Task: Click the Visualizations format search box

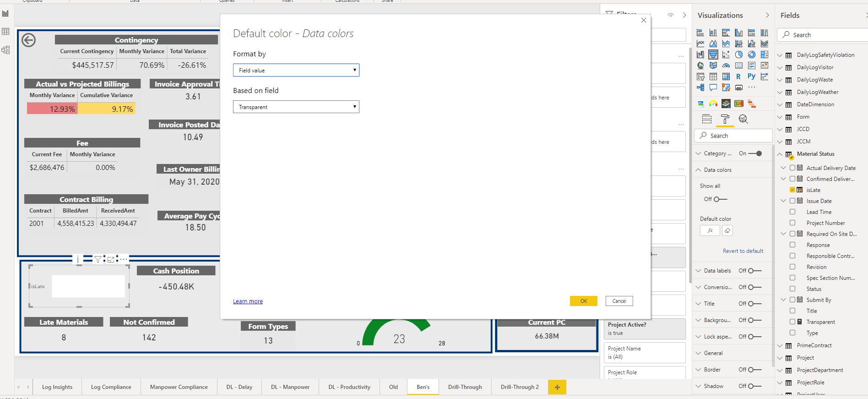Action: [733, 136]
